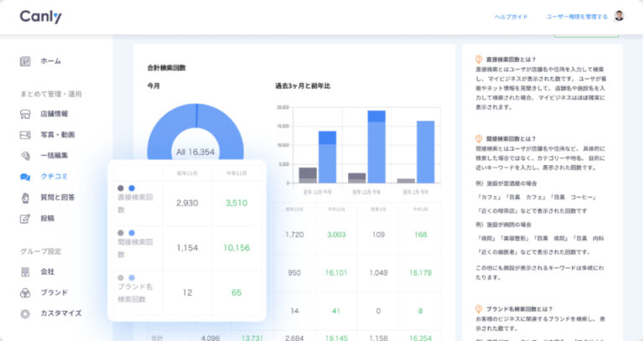644x341 pixels.
Task: Select the クチコミ menu label
Action: 55,177
